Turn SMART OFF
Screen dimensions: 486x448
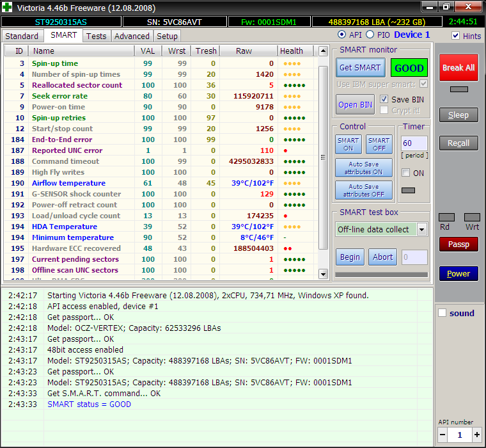click(x=379, y=144)
